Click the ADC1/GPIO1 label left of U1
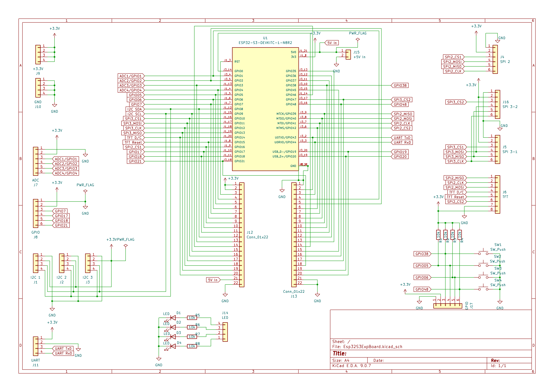The height and width of the screenshot is (392, 554). (131, 76)
